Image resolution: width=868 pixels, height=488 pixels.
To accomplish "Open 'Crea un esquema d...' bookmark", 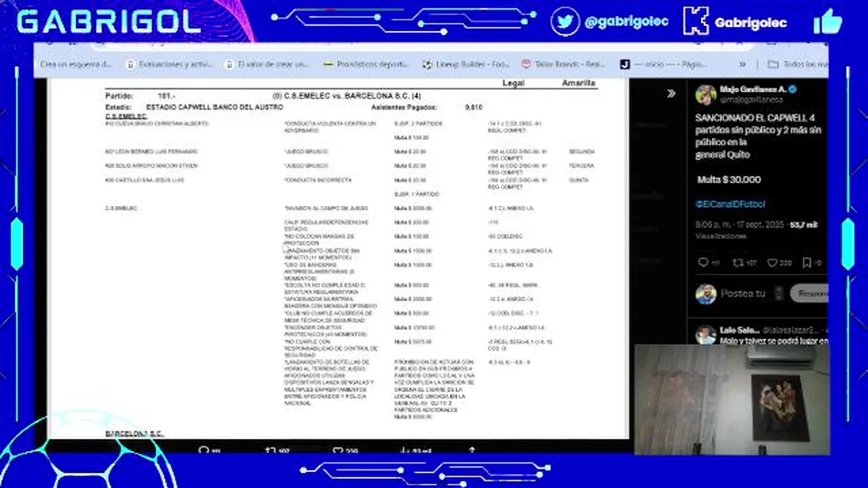I will pyautogui.click(x=76, y=64).
